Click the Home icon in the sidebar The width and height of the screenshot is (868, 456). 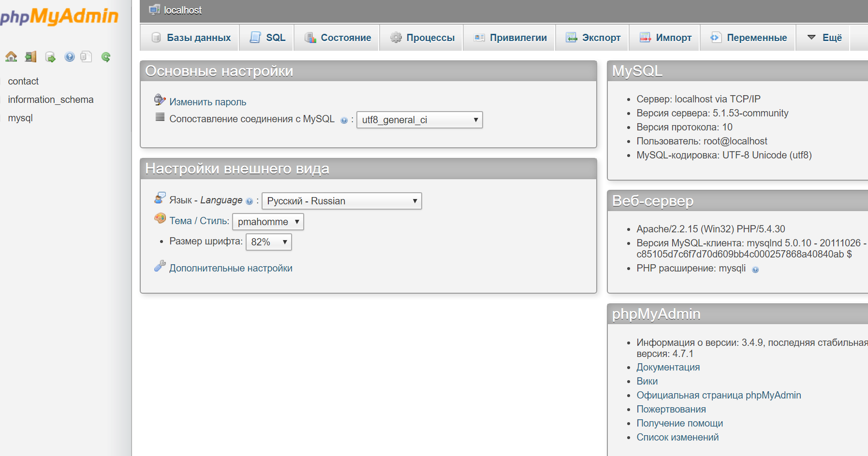tap(11, 57)
